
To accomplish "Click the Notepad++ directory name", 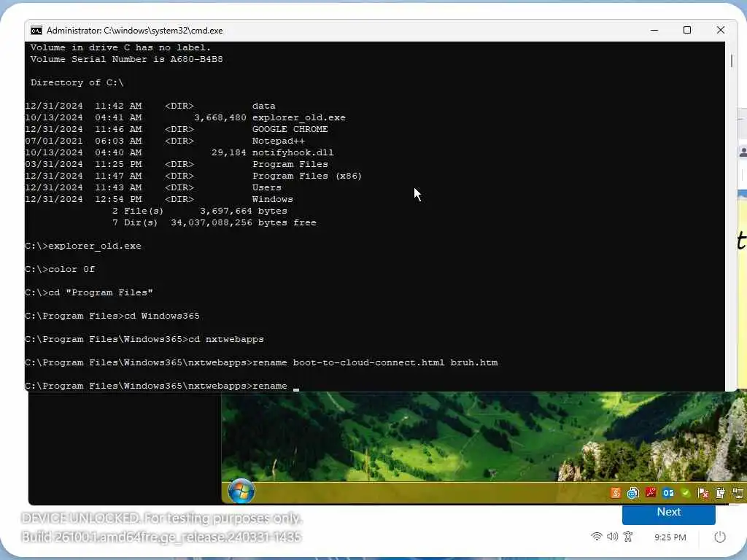I will click(x=278, y=141).
